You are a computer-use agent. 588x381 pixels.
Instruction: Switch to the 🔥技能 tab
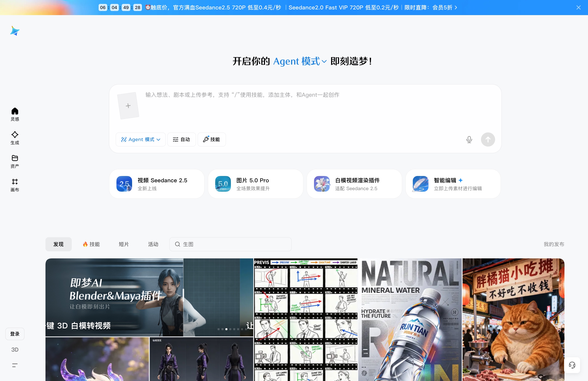91,244
